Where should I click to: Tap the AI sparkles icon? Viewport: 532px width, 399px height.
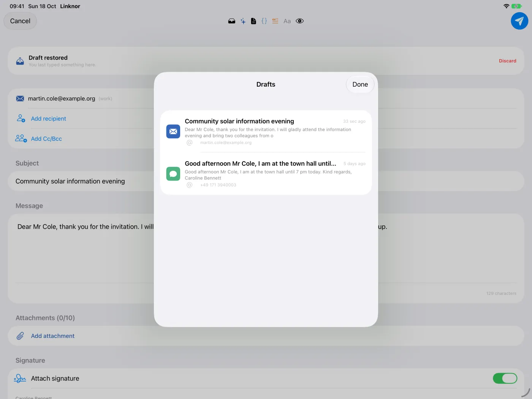(243, 21)
